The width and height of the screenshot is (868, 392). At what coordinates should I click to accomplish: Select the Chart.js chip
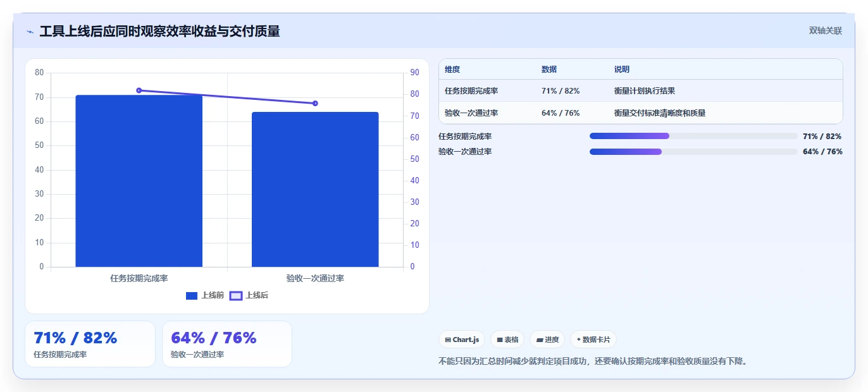[x=462, y=340]
